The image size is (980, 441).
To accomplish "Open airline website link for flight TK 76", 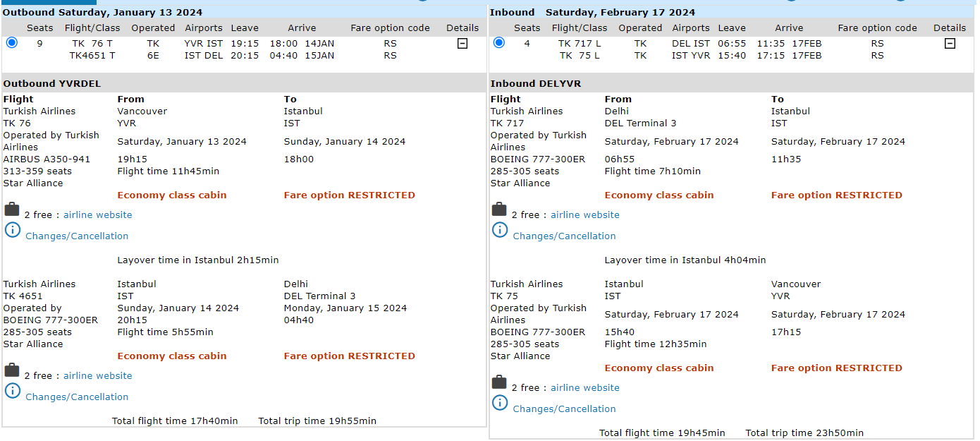I will (x=97, y=215).
